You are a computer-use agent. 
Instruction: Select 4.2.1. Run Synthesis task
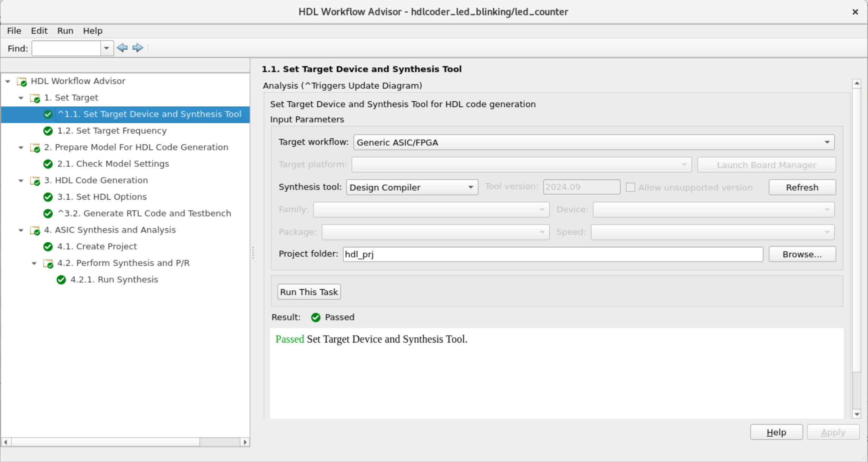point(114,280)
